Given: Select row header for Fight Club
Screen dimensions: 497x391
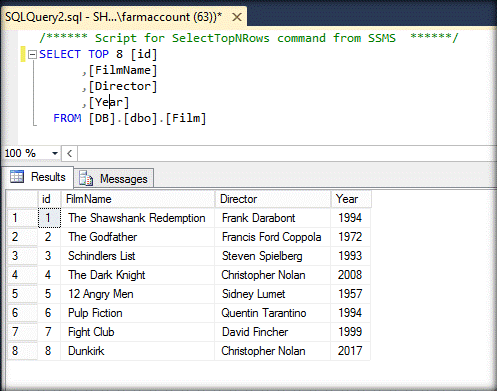Looking at the screenshot, I should [x=22, y=332].
